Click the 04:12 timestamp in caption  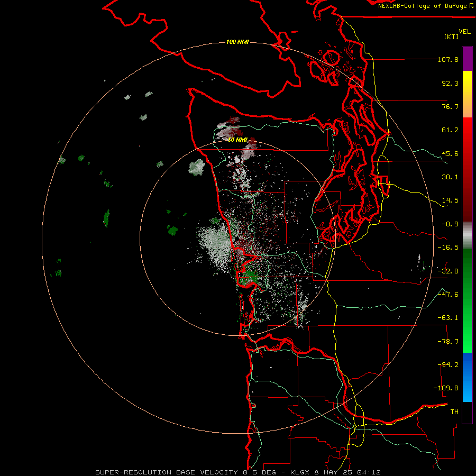[369, 472]
